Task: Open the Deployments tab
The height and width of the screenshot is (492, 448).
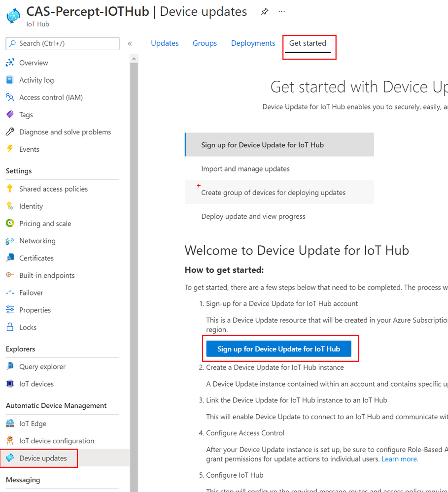Action: [x=253, y=43]
